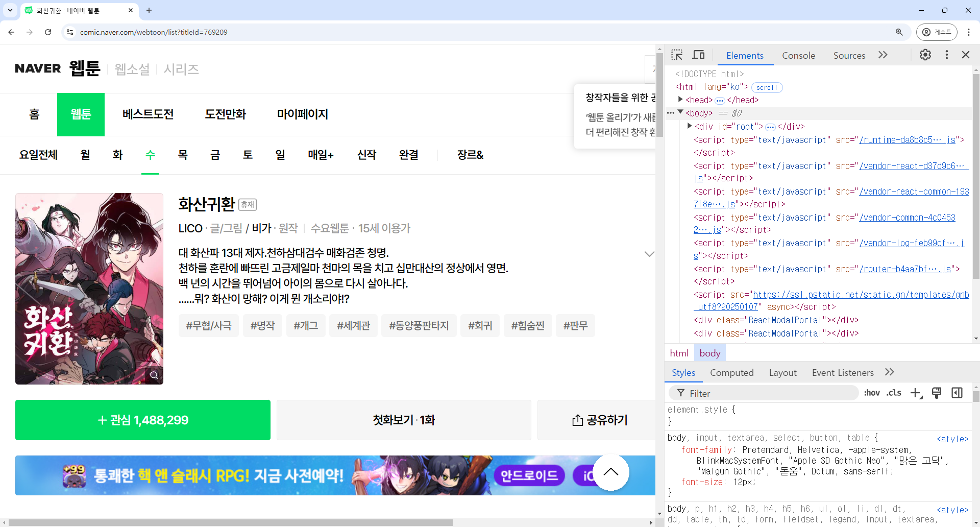Select the html breadcrumb
Screen dimensions: 980x527
tap(679, 353)
